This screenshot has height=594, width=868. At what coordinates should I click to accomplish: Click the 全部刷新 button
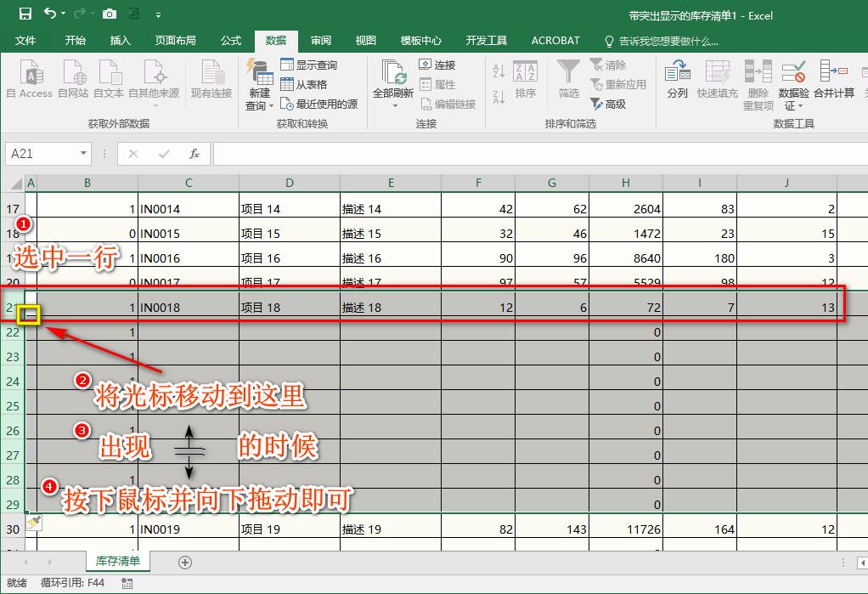pos(393,83)
